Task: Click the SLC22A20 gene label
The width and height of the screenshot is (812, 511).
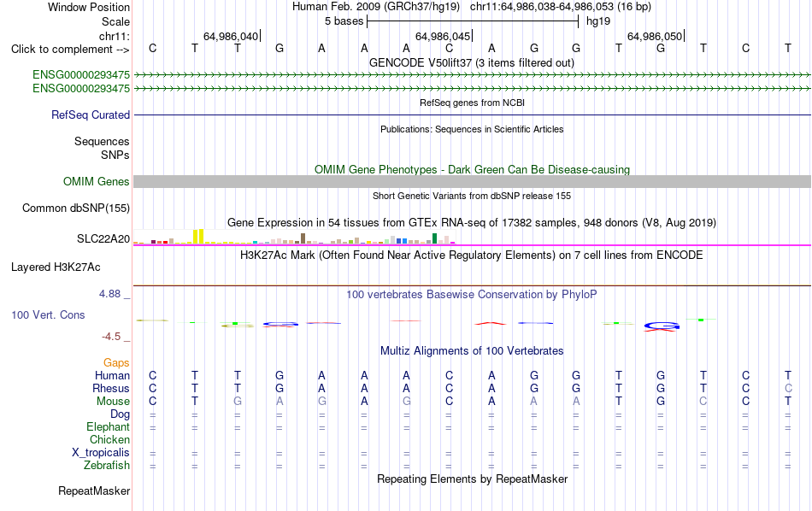Action: pyautogui.click(x=103, y=238)
